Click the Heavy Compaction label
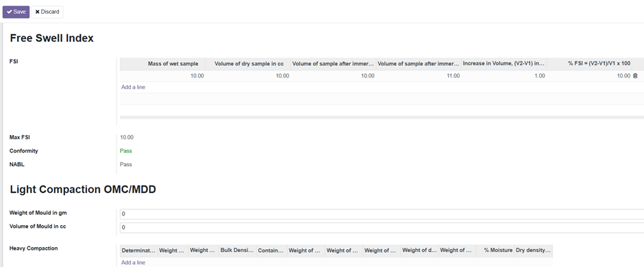The height and width of the screenshot is (267, 644). [x=34, y=248]
